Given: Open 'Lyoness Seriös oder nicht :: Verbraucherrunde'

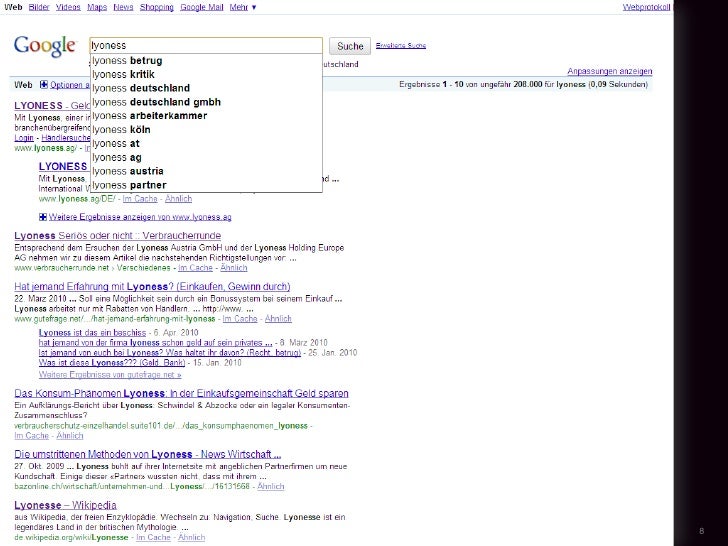Looking at the screenshot, I should pyautogui.click(x=117, y=235).
